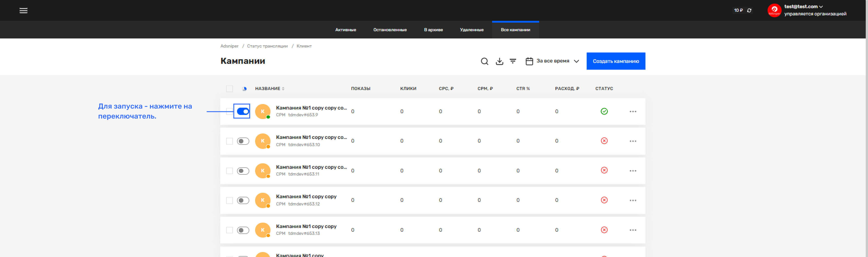Click the avatar of campaign tdmdev#653.11

point(263,171)
